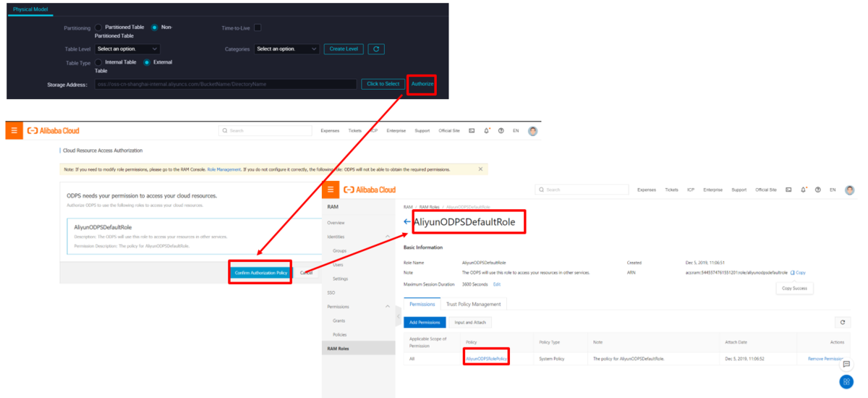The image size is (868, 398).
Task: Open Tickets in the RAM console header
Action: coord(672,190)
